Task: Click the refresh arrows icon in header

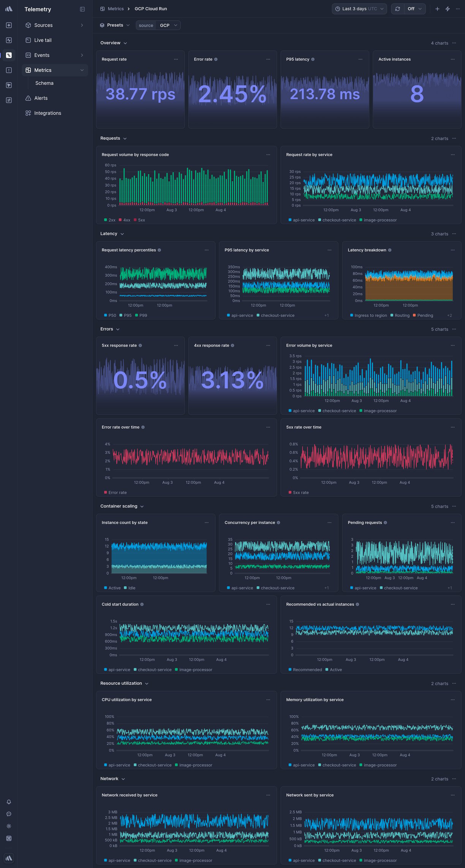Action: tap(397, 9)
